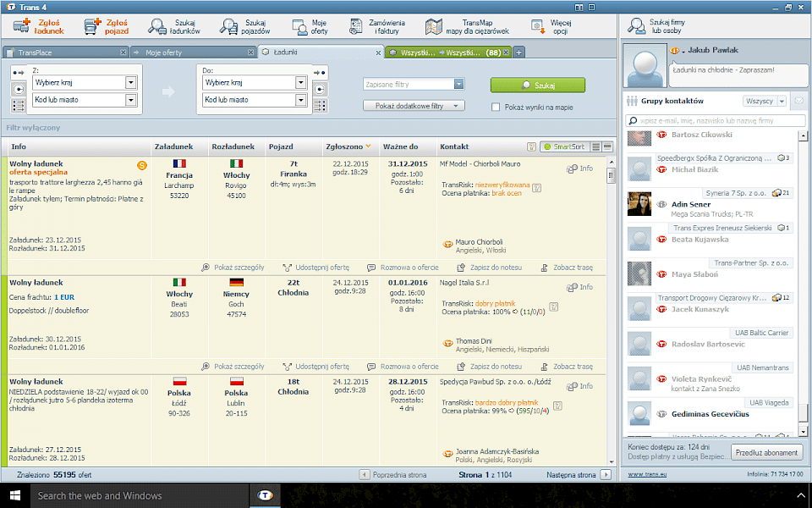The height and width of the screenshot is (508, 812).
Task: Open Info for Mf Model - Chiorboli Mauro
Action: tap(580, 168)
